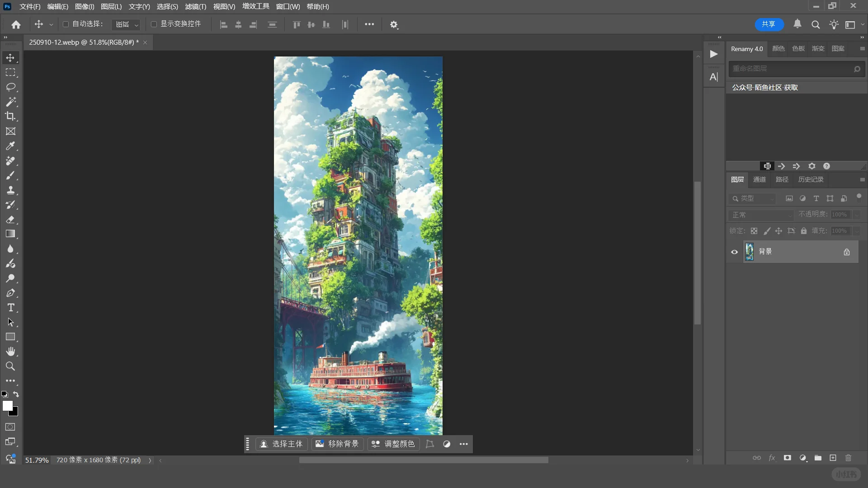Screen dimensions: 868x488
Task: Switch to the 通道 tab
Action: [x=759, y=179]
